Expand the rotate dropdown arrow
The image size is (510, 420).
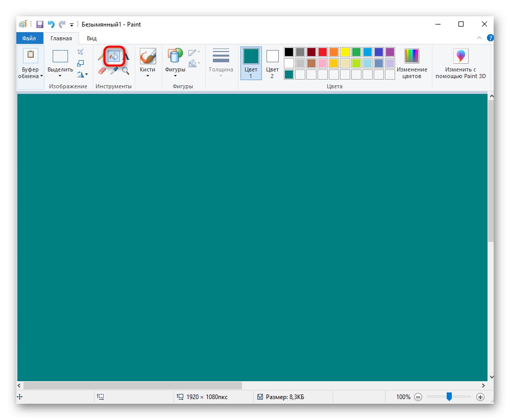[x=86, y=75]
